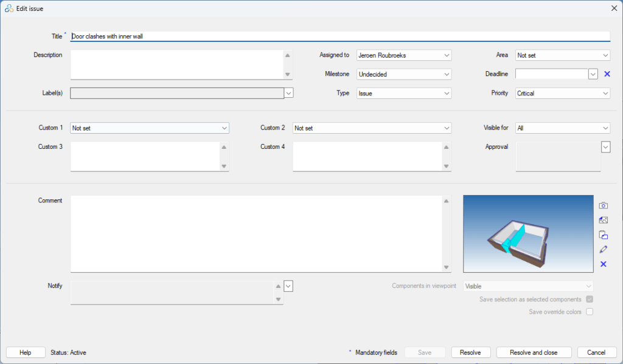Expand the Approval dropdown arrow
The height and width of the screenshot is (364, 623).
pyautogui.click(x=605, y=147)
